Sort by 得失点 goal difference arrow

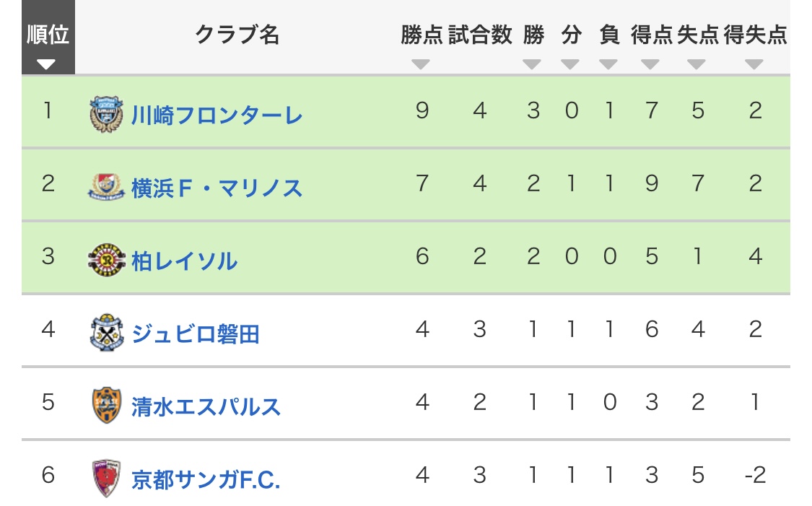pyautogui.click(x=754, y=65)
